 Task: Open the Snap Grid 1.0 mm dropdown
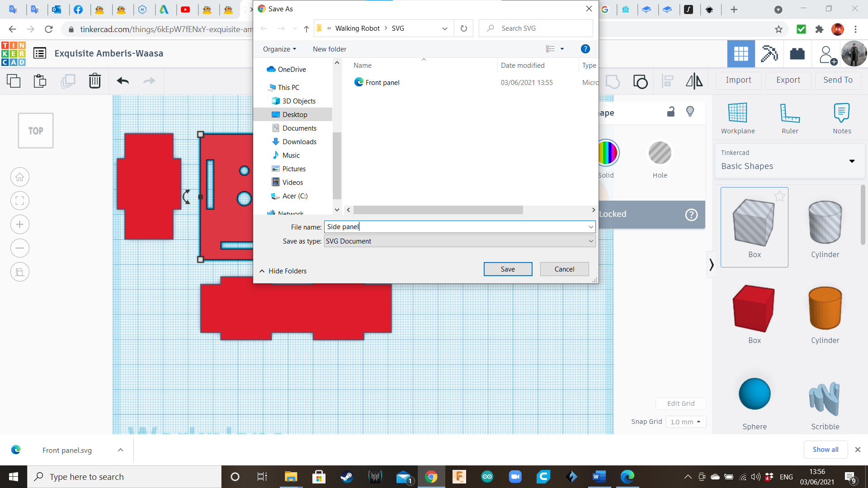(x=685, y=422)
